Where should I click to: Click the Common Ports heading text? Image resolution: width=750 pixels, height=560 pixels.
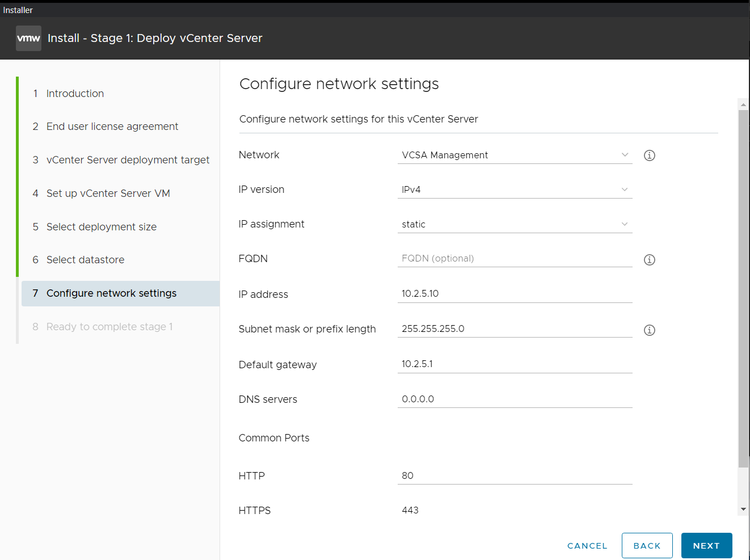(x=274, y=438)
